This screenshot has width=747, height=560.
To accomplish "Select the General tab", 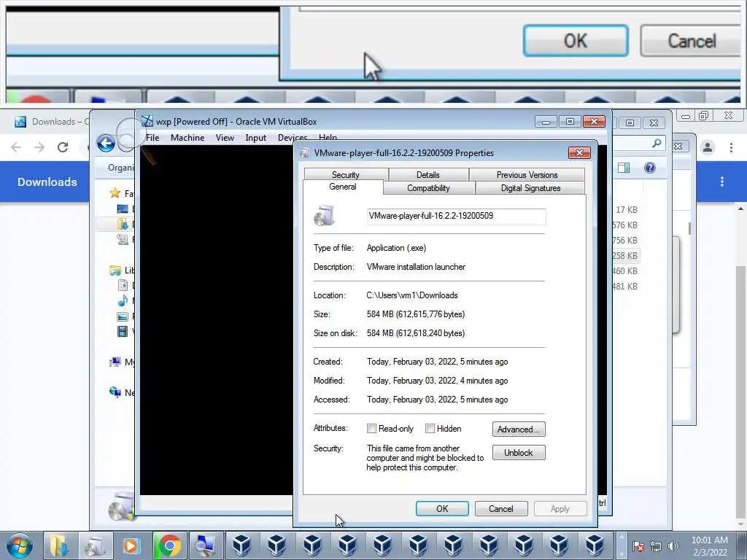I will tap(343, 187).
